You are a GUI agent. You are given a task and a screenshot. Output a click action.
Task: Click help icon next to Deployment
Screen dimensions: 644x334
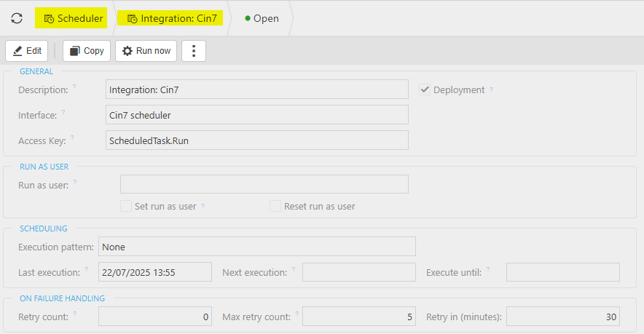tap(491, 90)
